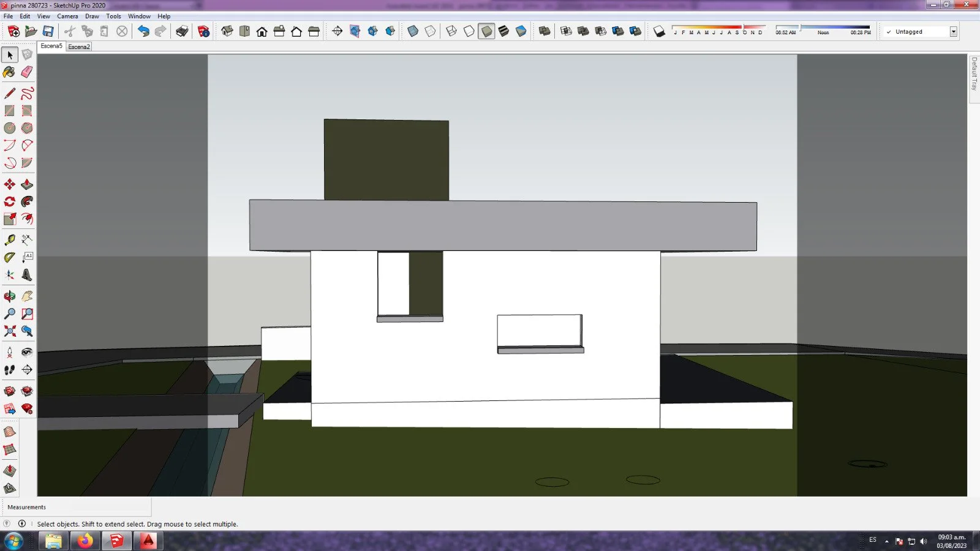Toggle Show/Hide Shadows button
The height and width of the screenshot is (551, 980).
659,31
